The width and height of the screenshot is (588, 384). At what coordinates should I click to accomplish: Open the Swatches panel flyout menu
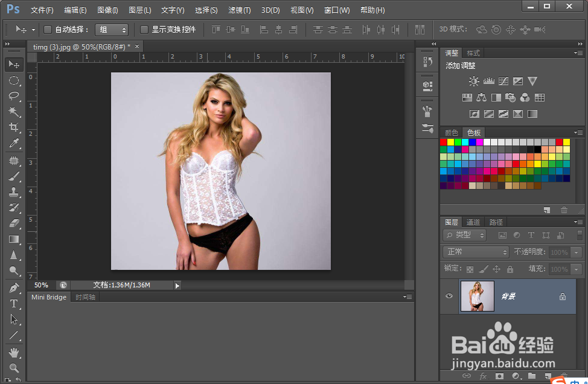[578, 132]
